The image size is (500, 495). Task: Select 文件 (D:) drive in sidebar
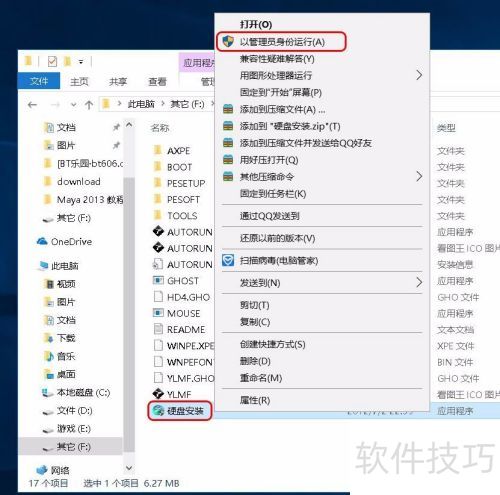tap(74, 411)
